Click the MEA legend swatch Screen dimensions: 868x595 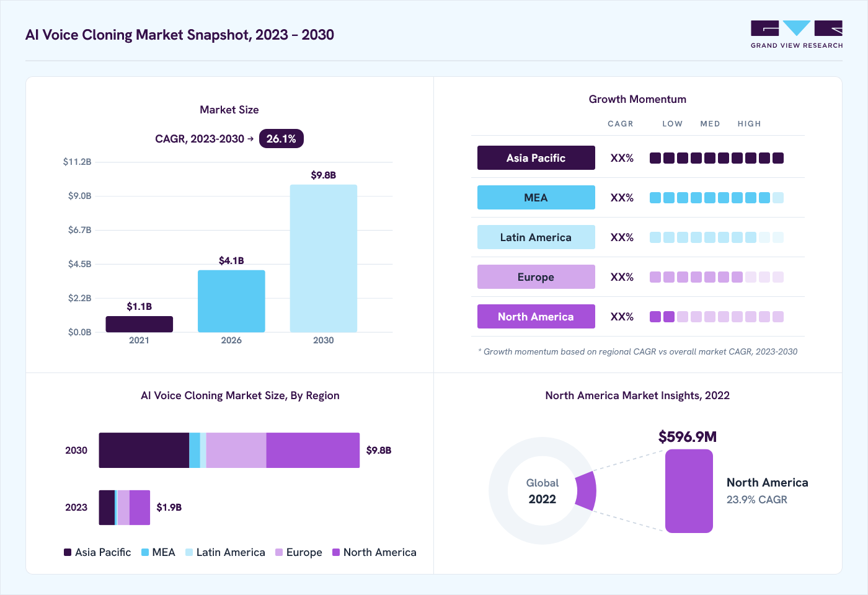(x=145, y=552)
